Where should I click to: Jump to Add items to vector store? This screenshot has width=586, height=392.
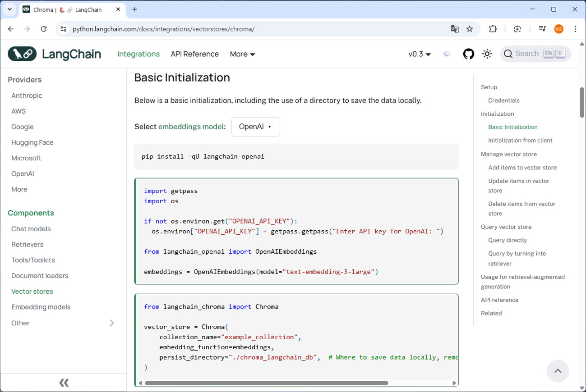[x=522, y=168]
